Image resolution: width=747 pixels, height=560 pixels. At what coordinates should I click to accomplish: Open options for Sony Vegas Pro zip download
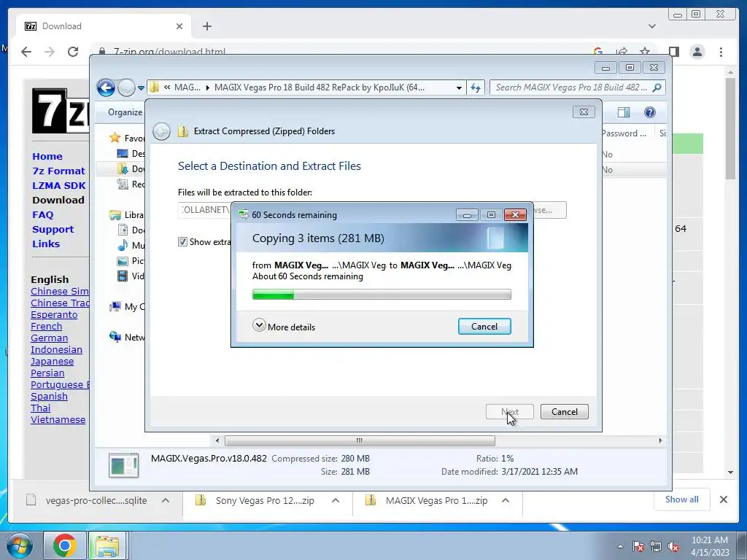[x=336, y=500]
